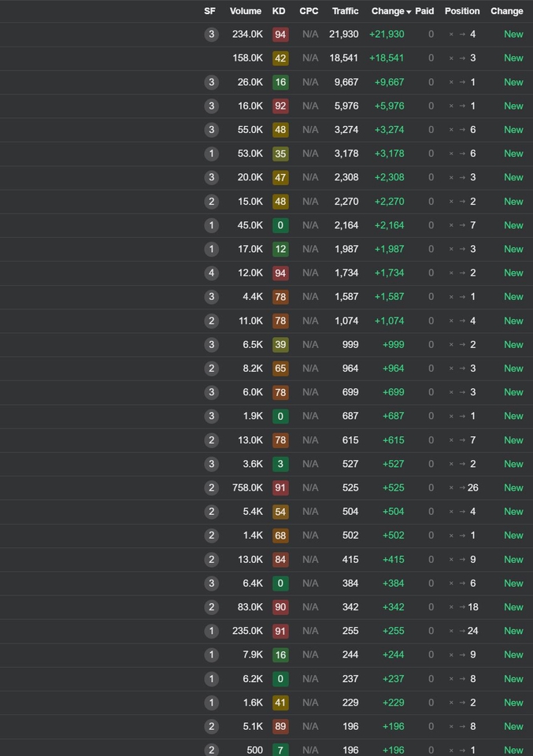
Task: Click the change value +9,667
Action: coord(390,82)
